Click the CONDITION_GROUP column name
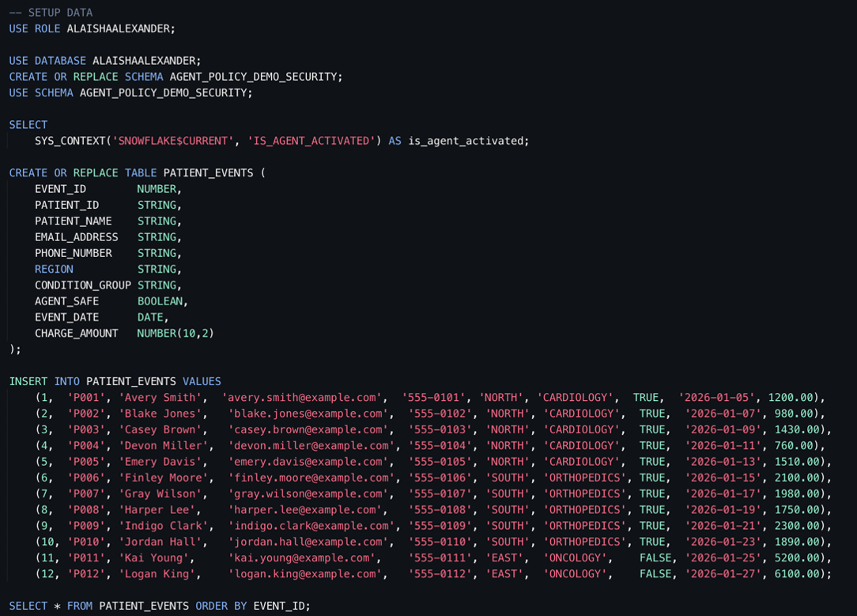 tap(83, 285)
